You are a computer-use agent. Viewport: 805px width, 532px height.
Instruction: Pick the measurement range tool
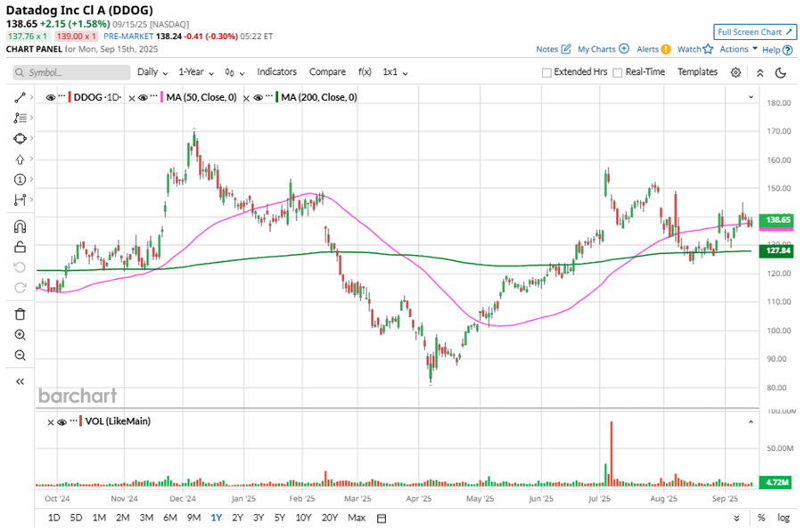tap(20, 201)
